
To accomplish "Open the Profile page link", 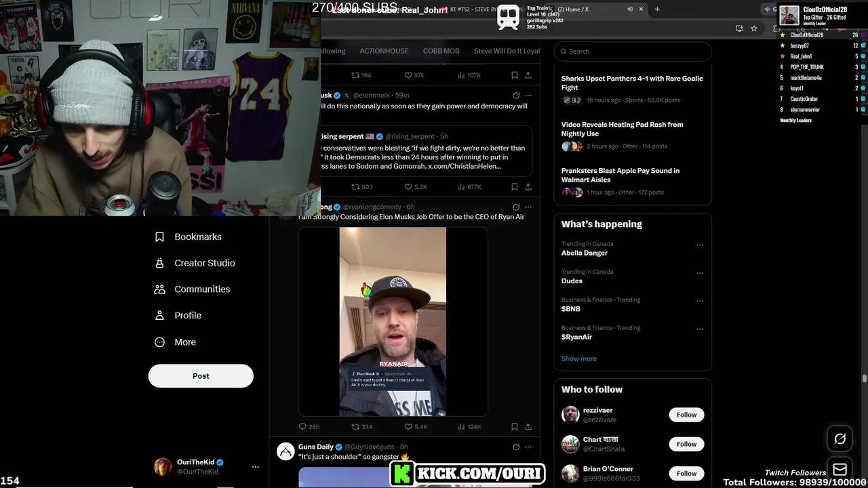I will pos(178,315).
